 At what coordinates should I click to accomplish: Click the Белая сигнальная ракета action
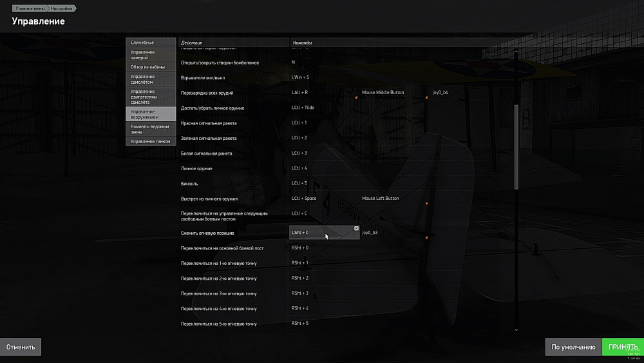[206, 153]
